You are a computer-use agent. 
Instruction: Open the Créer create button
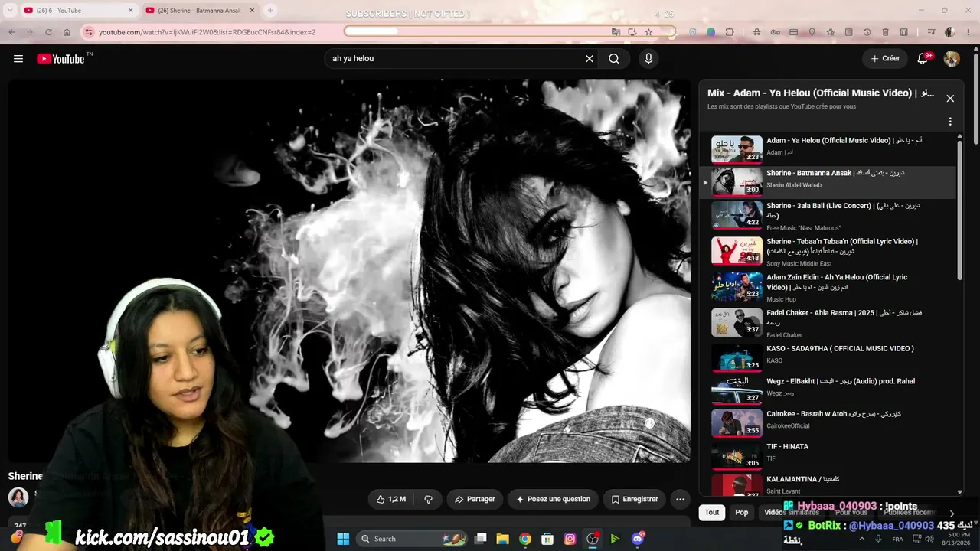pyautogui.click(x=885, y=59)
